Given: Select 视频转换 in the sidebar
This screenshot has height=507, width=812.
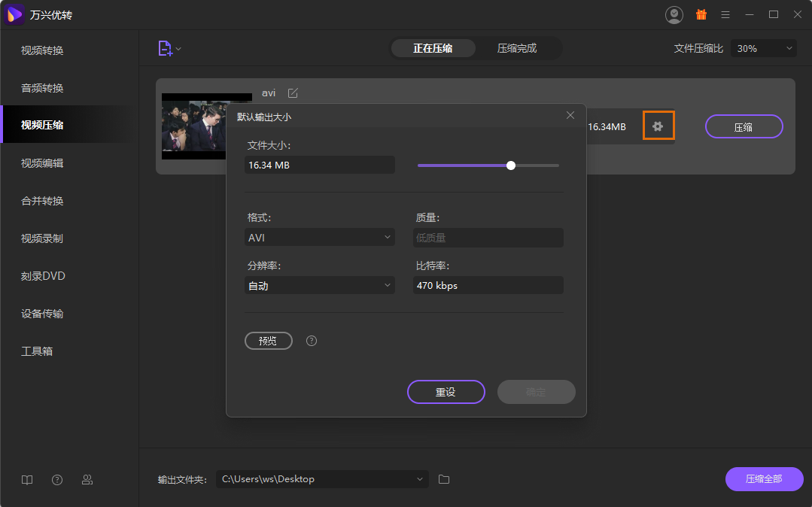Looking at the screenshot, I should click(x=42, y=50).
